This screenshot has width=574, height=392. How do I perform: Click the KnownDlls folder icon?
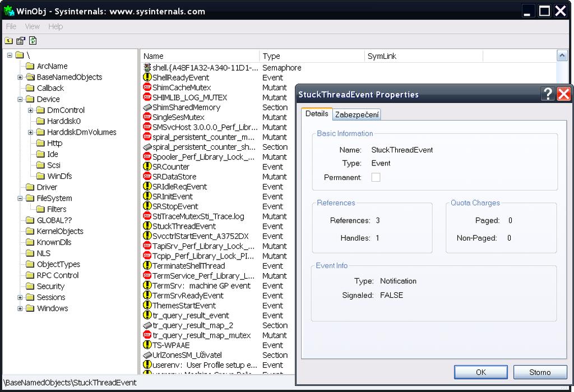(30, 242)
